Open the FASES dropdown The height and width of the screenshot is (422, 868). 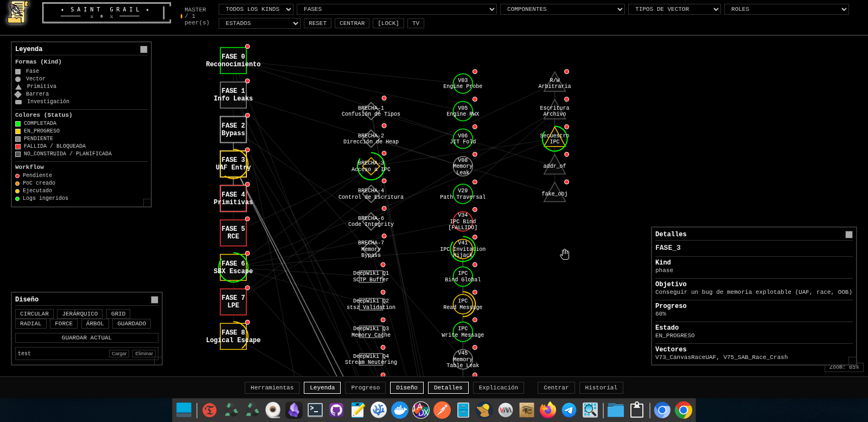click(397, 9)
